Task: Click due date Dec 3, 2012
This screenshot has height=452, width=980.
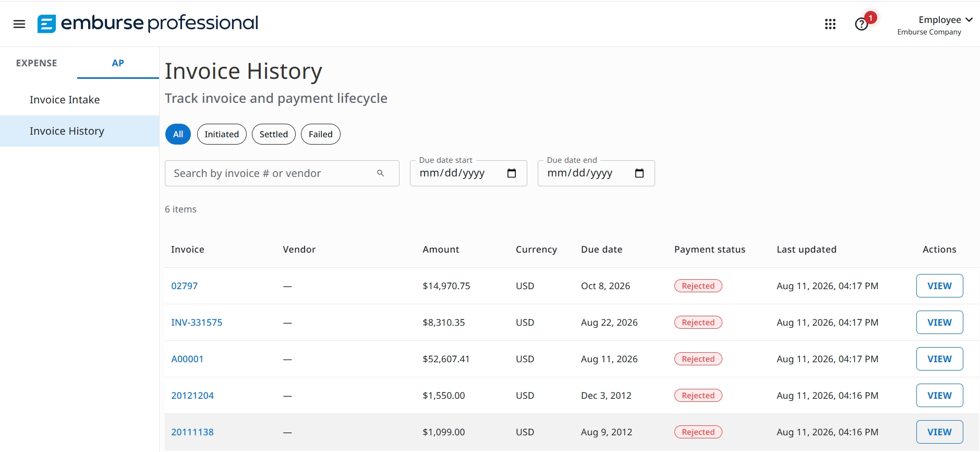Action: (606, 396)
